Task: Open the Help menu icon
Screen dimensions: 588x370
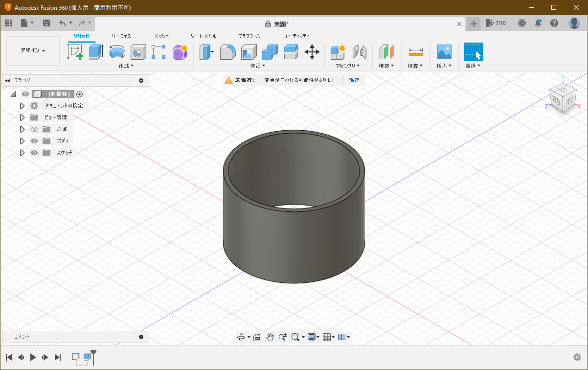Action: [x=554, y=23]
